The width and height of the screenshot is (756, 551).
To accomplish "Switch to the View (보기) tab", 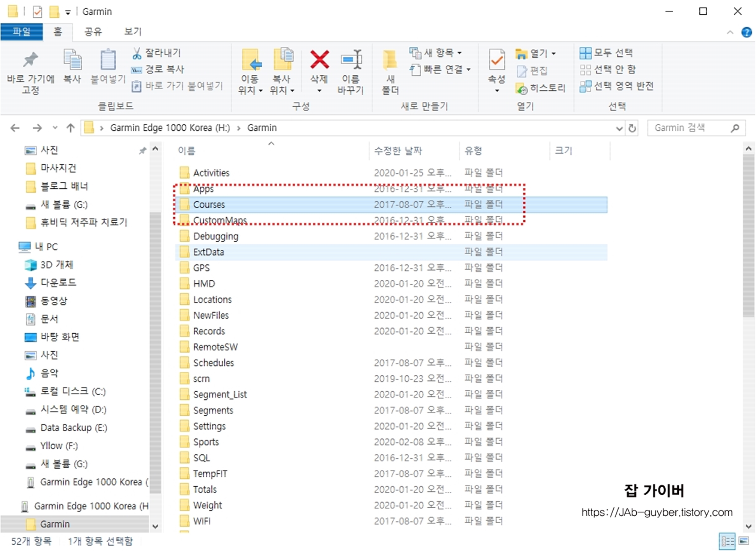I will [133, 32].
